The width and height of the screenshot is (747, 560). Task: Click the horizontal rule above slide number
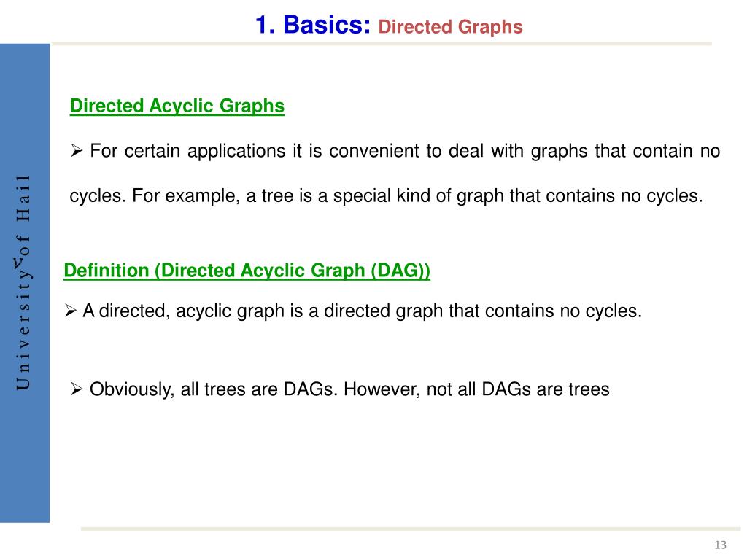(x=411, y=529)
